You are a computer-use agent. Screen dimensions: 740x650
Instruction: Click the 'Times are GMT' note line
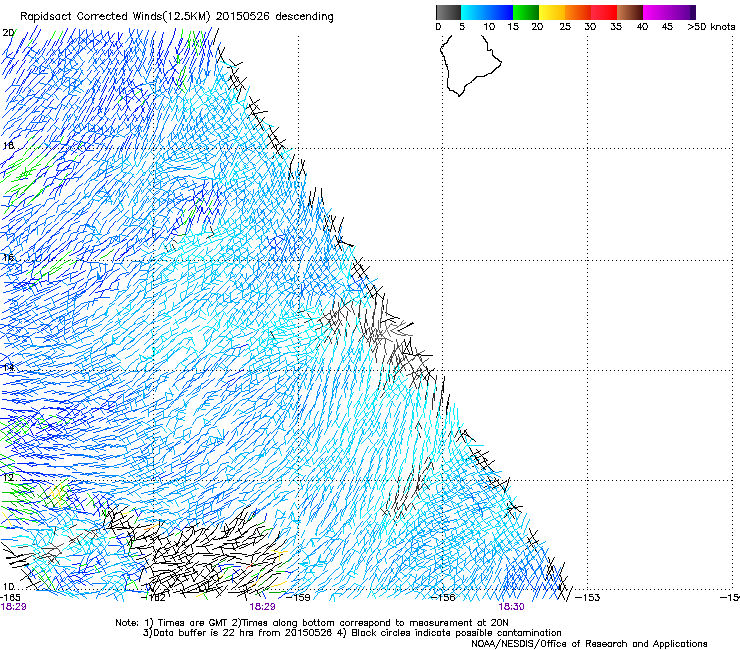[x=311, y=623]
